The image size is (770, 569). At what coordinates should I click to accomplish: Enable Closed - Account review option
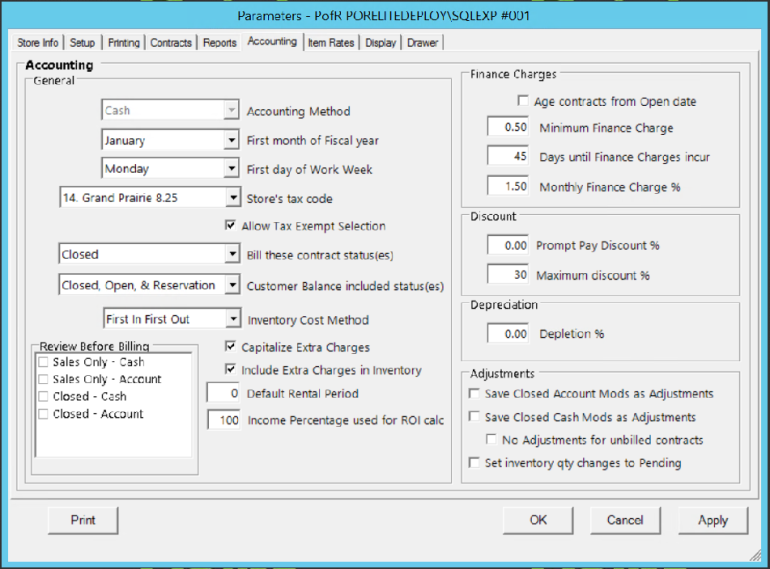(x=44, y=414)
